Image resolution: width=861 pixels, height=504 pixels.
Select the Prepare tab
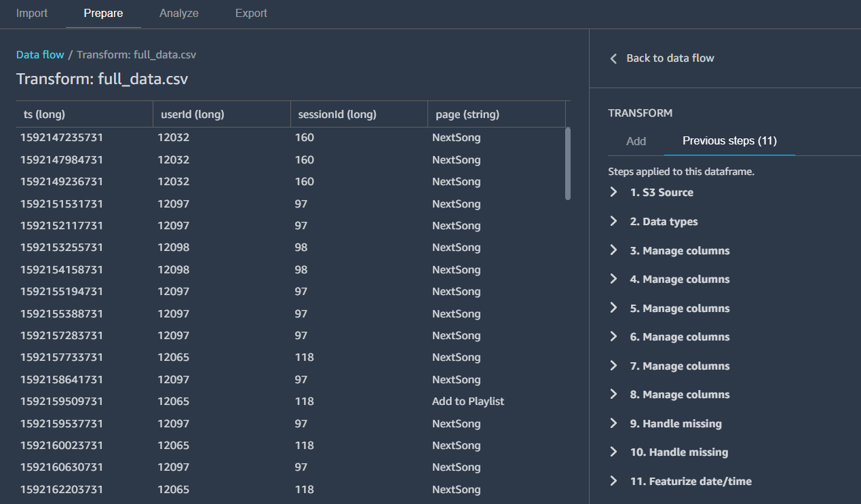[x=103, y=13]
